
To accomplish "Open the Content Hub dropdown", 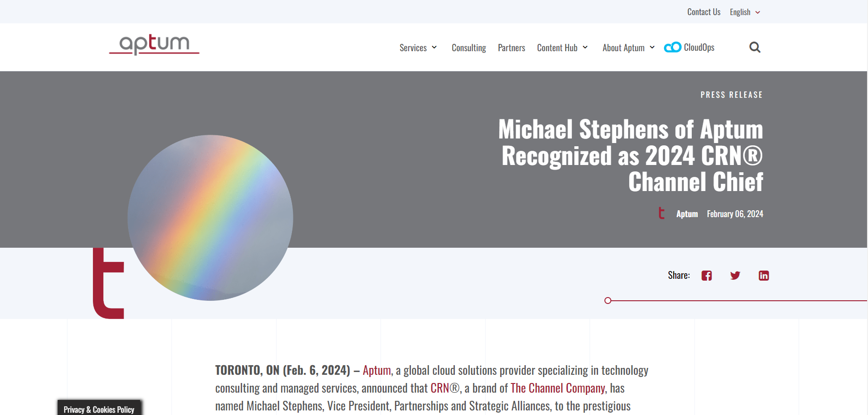I will [x=562, y=47].
